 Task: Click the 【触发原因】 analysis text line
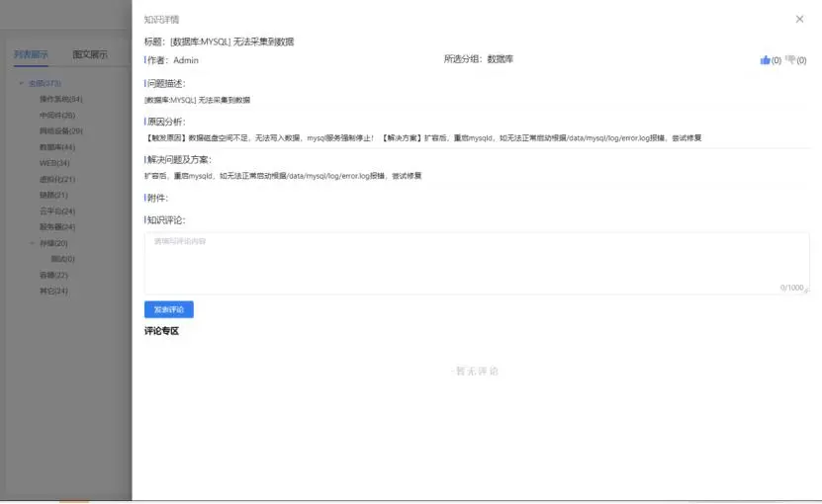click(x=423, y=137)
